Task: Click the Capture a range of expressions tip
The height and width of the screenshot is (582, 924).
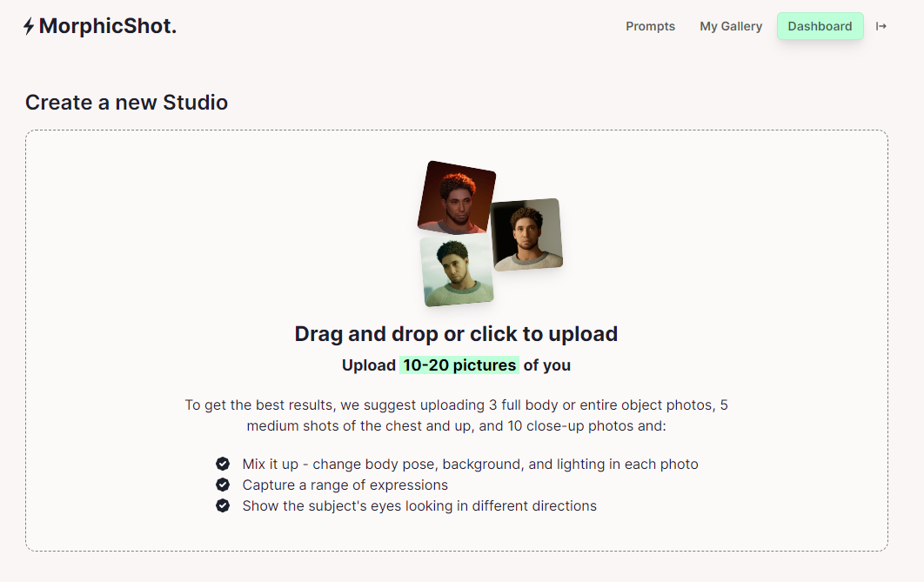Action: click(x=345, y=485)
